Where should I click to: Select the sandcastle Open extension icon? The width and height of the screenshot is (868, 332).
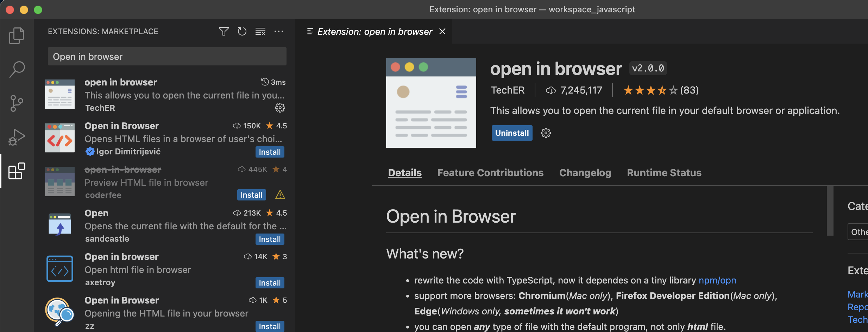click(60, 225)
